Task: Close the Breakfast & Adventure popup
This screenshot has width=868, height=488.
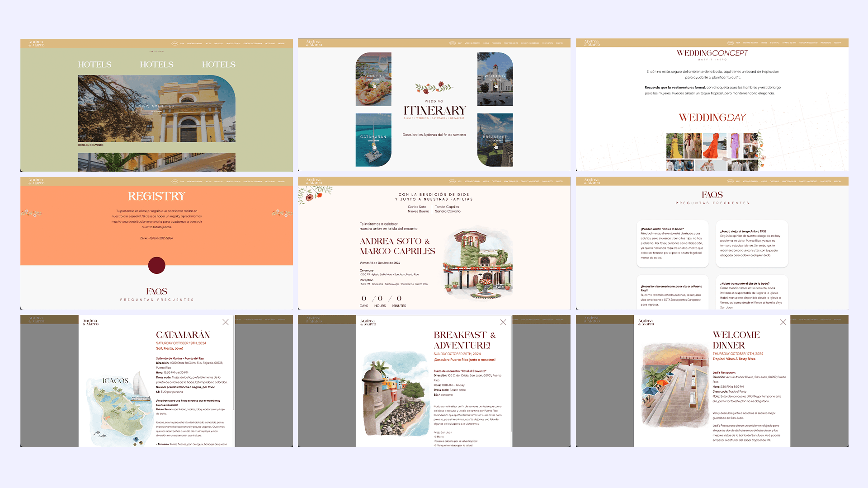Action: pos(503,322)
